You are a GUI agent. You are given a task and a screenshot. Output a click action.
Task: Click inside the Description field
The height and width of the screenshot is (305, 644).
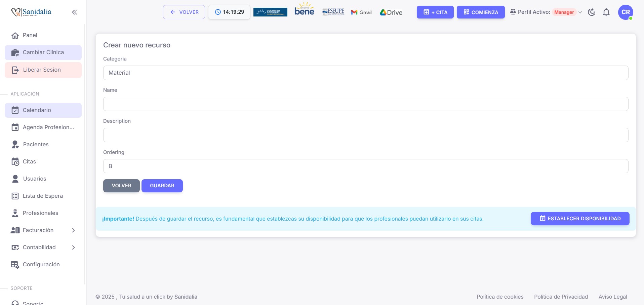(x=366, y=135)
